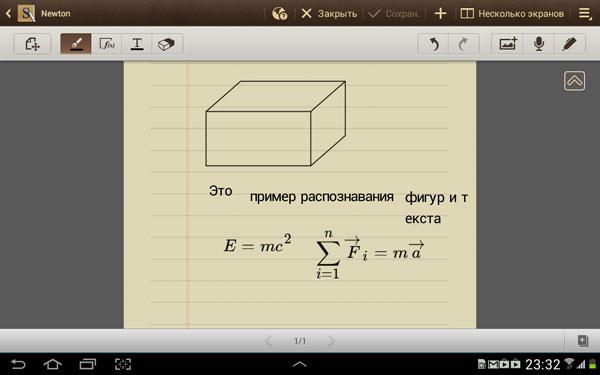The height and width of the screenshot is (375, 600).
Task: Select the eraser tool
Action: [167, 44]
